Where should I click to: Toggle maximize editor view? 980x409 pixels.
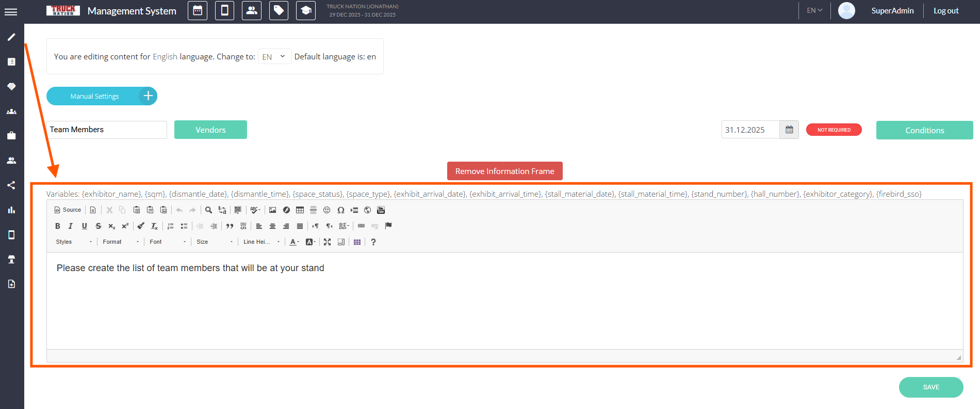[x=327, y=242]
